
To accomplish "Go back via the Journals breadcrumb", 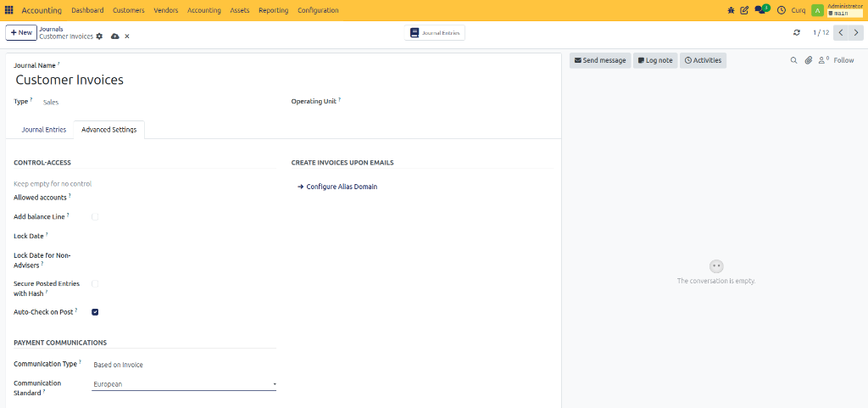I will (51, 29).
